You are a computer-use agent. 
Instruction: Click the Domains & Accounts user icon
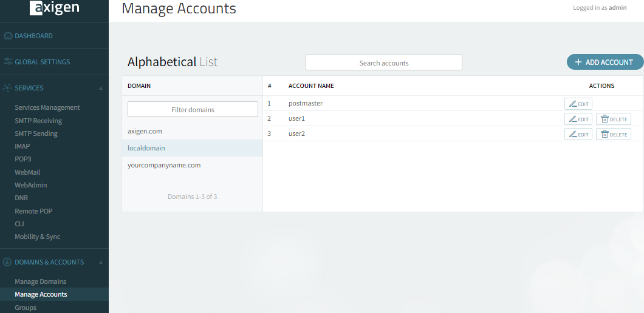[x=8, y=262]
